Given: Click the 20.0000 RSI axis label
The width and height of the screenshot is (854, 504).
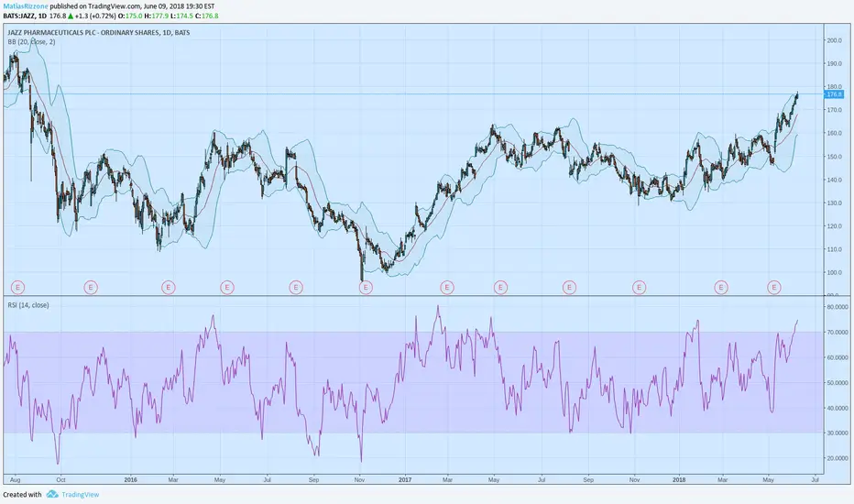Looking at the screenshot, I should point(838,458).
